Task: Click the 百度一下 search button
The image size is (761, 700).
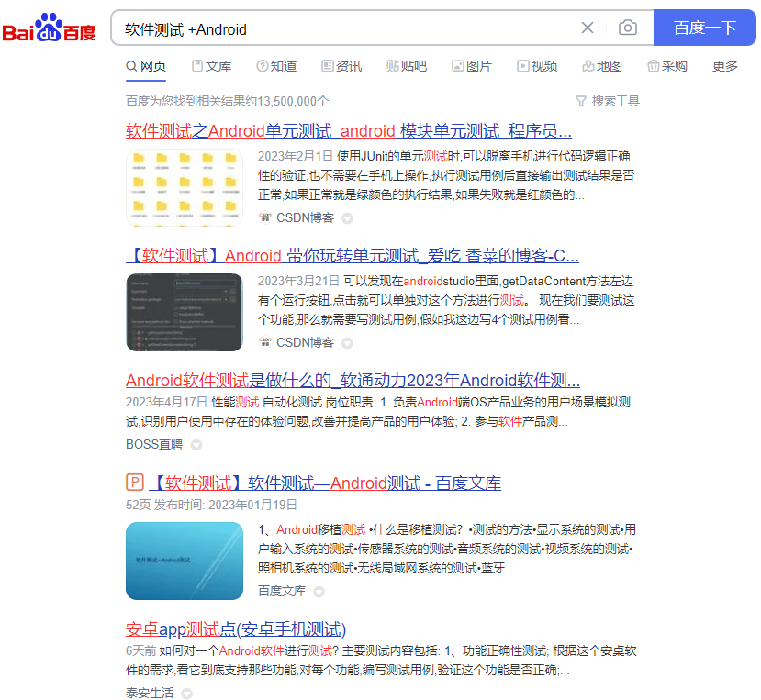Action: [x=705, y=28]
